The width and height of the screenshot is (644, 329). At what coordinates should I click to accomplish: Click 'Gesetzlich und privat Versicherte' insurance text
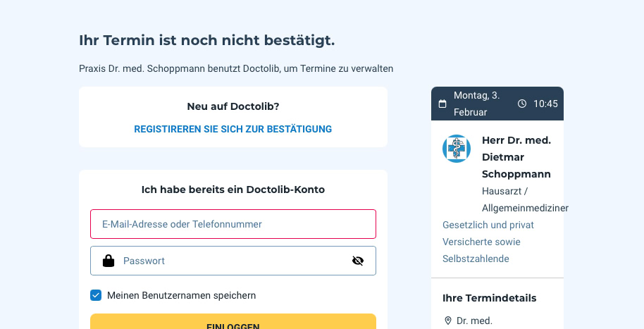(x=488, y=233)
